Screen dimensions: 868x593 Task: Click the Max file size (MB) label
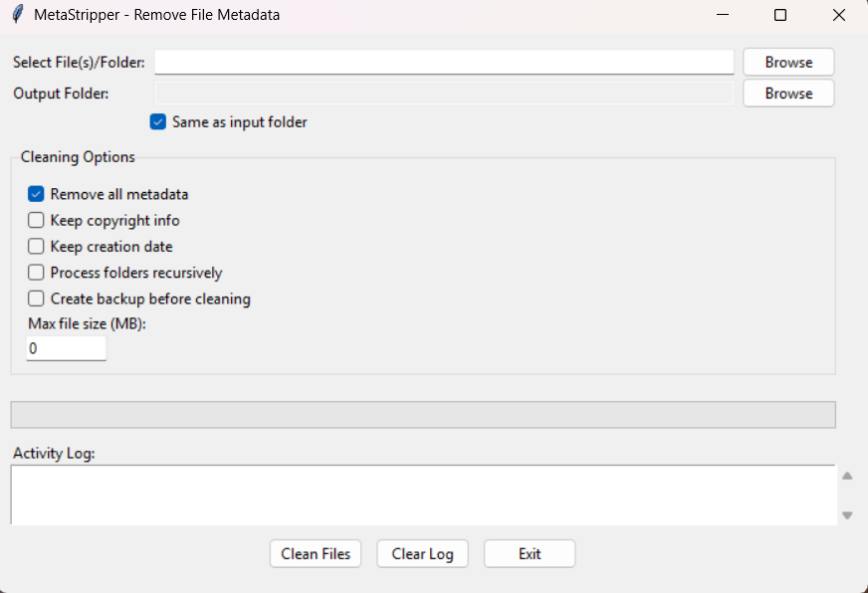click(x=87, y=323)
